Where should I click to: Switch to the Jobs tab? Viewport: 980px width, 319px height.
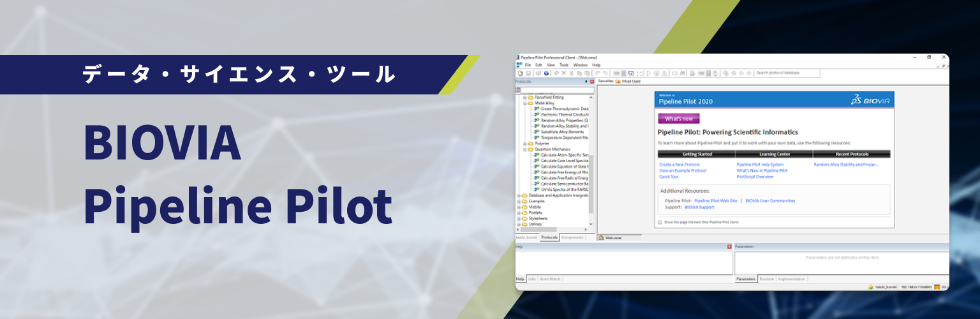(532, 279)
